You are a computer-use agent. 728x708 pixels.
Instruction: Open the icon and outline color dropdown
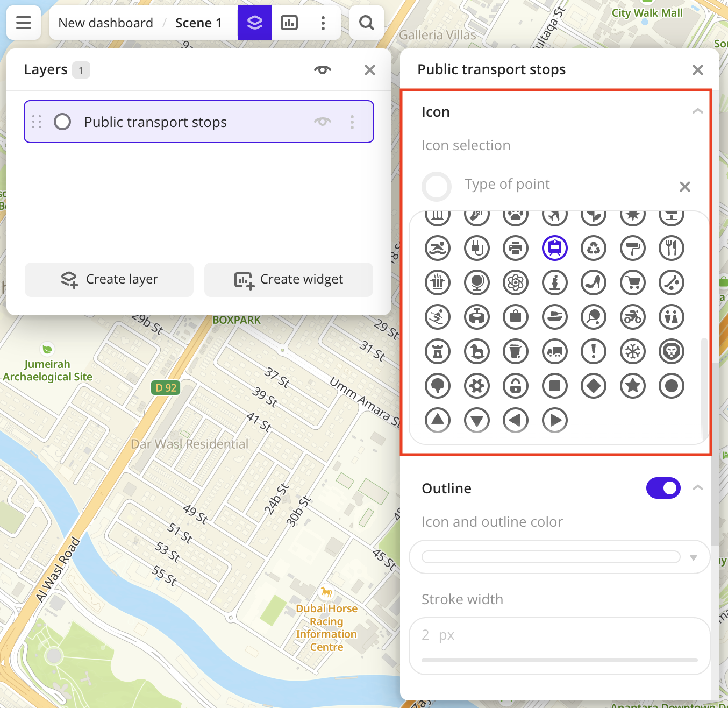pos(559,557)
